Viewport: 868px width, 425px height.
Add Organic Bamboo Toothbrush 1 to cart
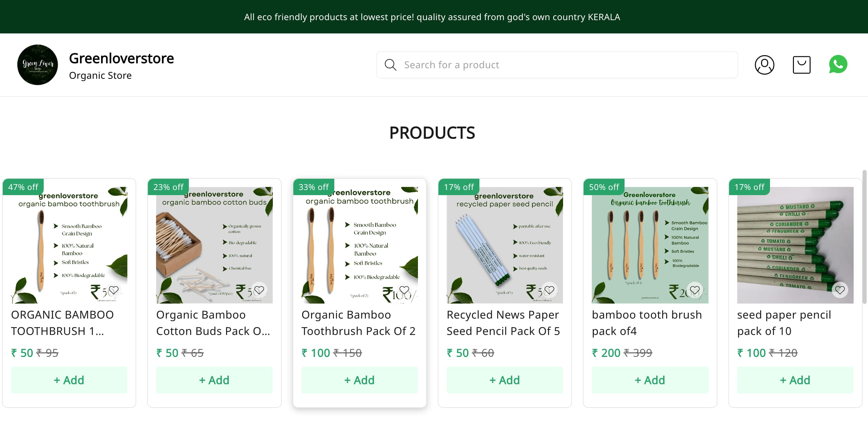pyautogui.click(x=69, y=380)
